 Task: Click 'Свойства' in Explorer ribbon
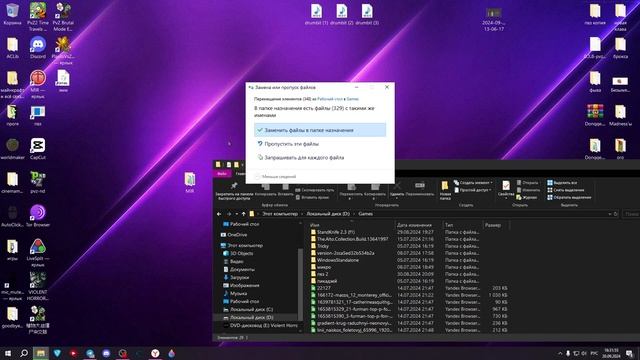pos(506,189)
